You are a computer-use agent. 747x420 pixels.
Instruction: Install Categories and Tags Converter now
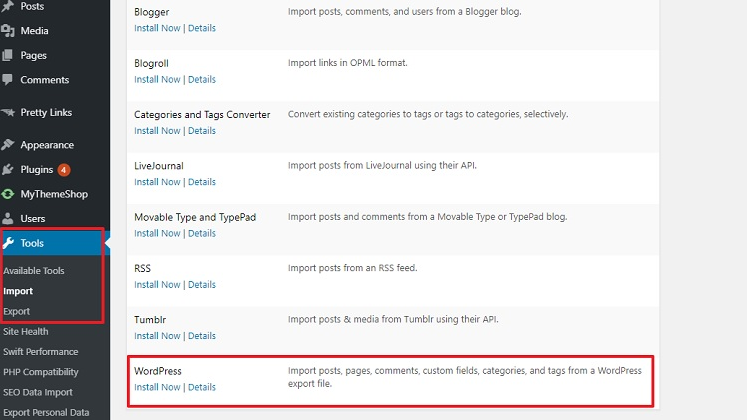pos(157,130)
